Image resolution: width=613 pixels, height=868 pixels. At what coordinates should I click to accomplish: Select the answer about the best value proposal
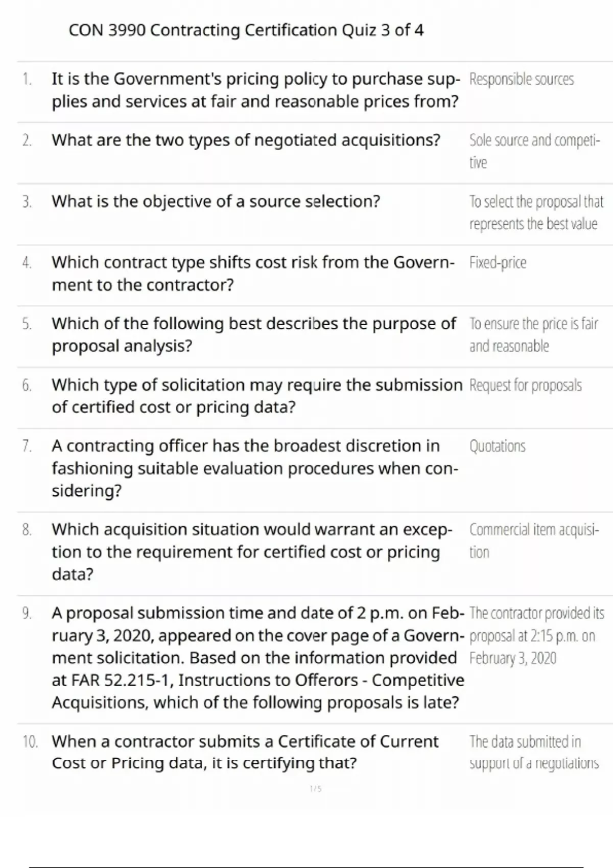tap(536, 212)
